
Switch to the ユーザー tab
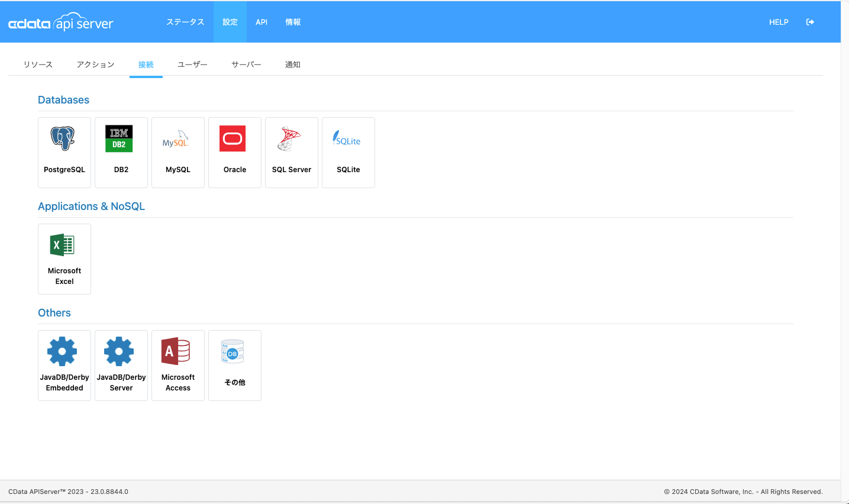[192, 64]
